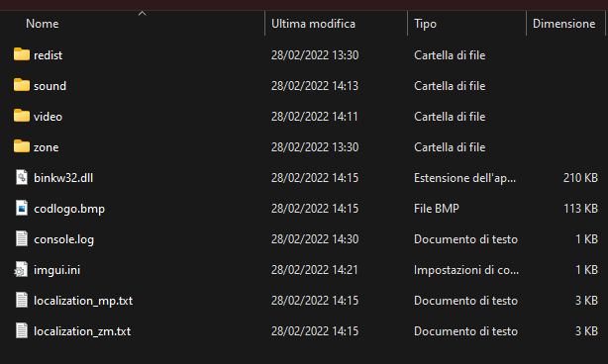608x364 pixels.
Task: Click the 28/02/2022 14:21 date of imgui.ini
Action: 314,269
